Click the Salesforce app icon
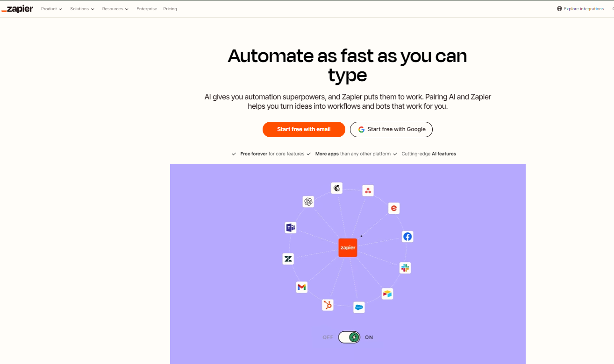This screenshot has height=364, width=614. (x=359, y=307)
